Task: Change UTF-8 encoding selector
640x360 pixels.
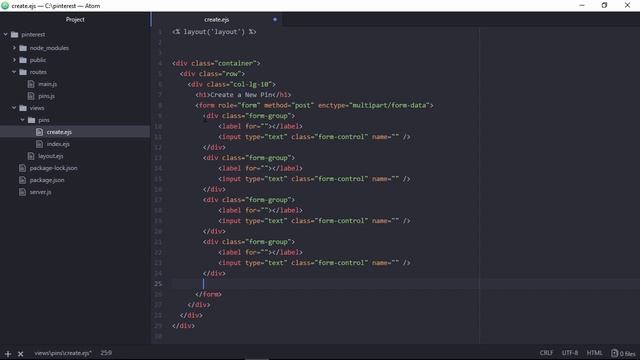Action: click(x=570, y=353)
